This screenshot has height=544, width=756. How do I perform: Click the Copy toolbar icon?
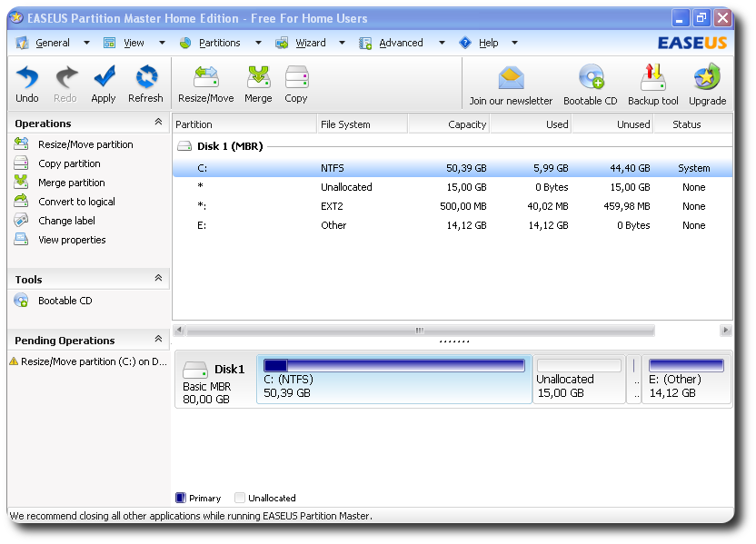(x=296, y=77)
